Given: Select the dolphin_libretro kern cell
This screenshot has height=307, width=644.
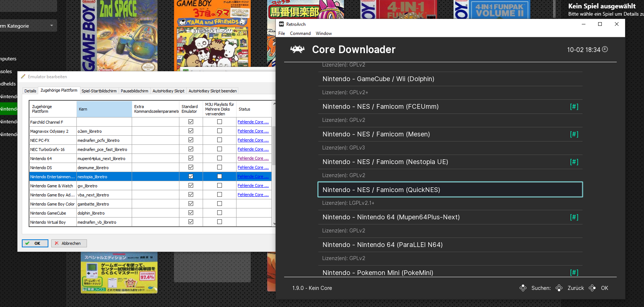Looking at the screenshot, I should click(104, 213).
